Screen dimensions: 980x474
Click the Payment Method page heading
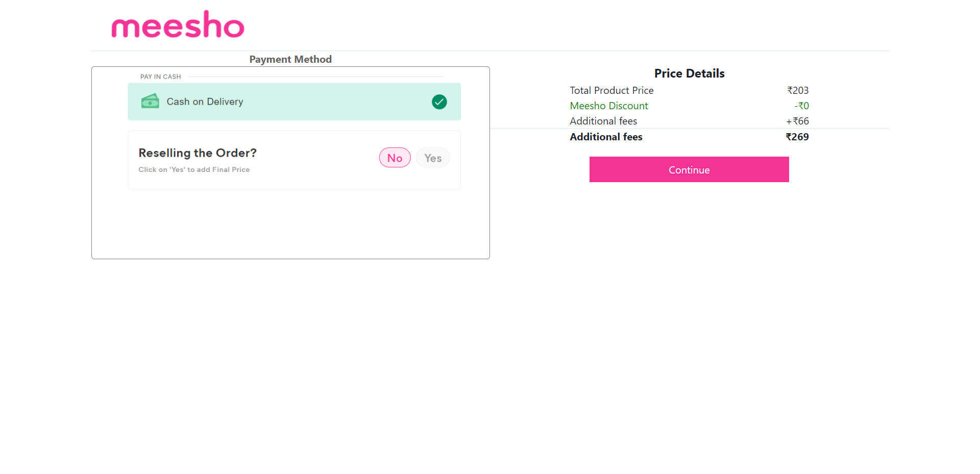click(290, 59)
